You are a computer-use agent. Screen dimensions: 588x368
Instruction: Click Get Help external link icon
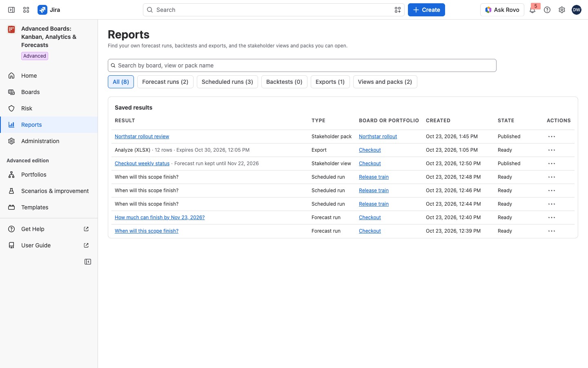(x=86, y=229)
